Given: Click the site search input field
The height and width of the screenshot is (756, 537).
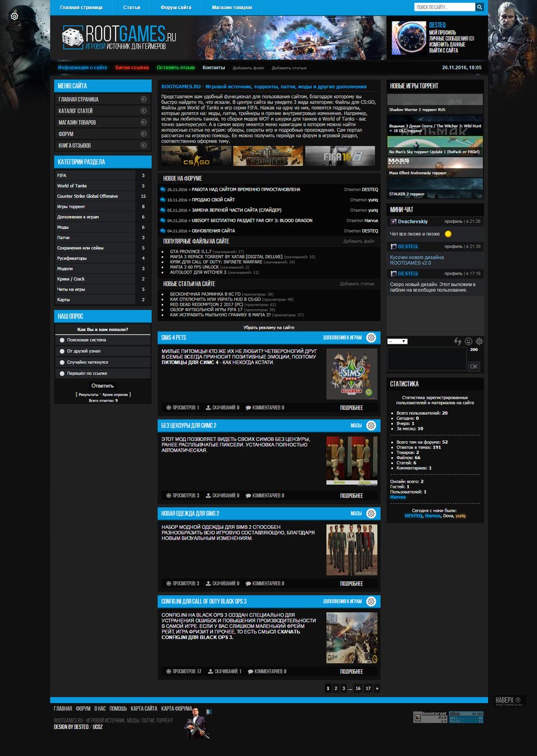Looking at the screenshot, I should click(x=445, y=7).
